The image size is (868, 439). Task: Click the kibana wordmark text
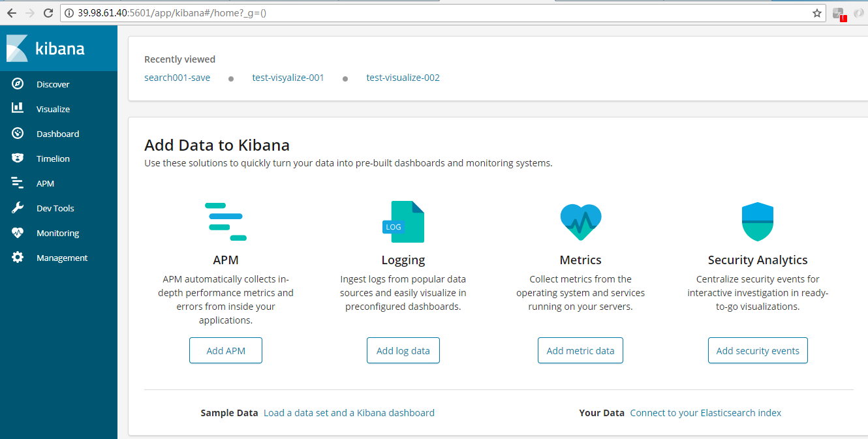coord(59,48)
